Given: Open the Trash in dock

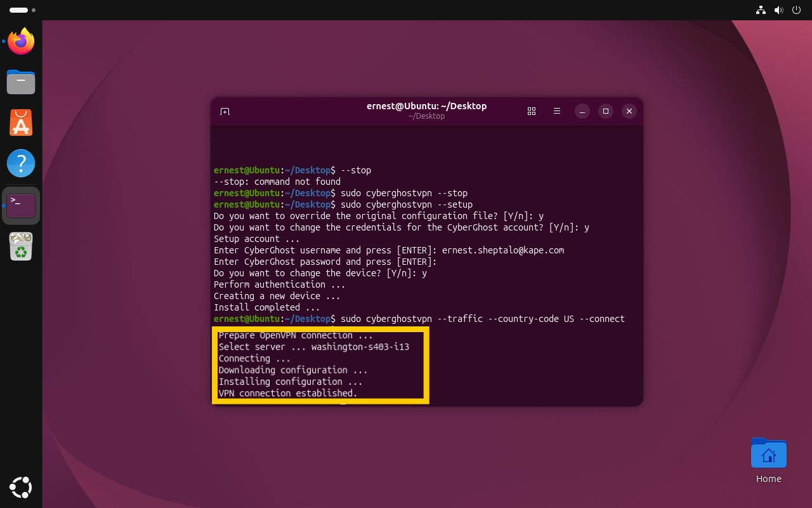Looking at the screenshot, I should coord(21,246).
